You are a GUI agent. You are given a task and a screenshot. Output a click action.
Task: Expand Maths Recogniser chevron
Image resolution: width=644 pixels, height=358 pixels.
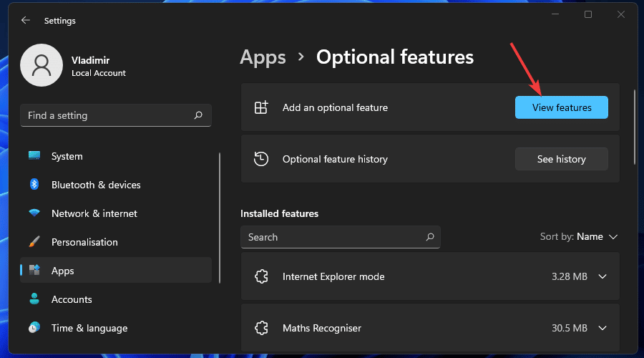602,328
